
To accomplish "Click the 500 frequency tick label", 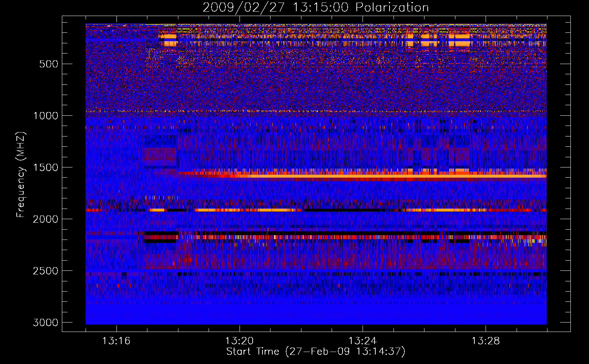I will (49, 64).
